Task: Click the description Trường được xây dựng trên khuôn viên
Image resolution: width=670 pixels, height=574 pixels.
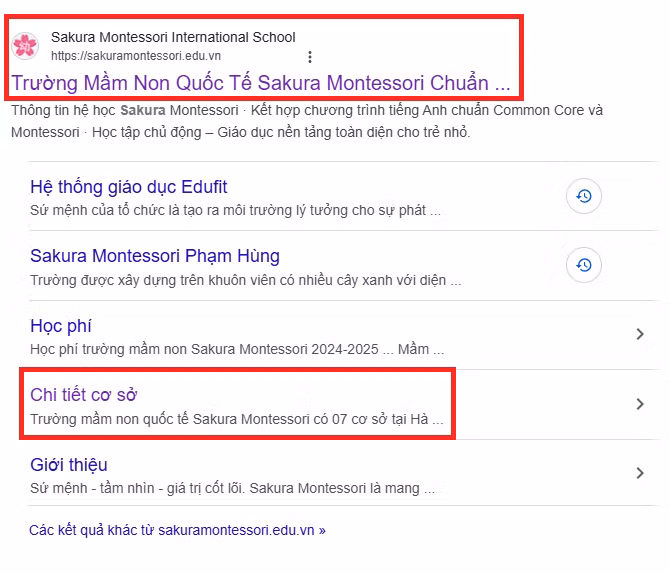Action: coord(246,280)
